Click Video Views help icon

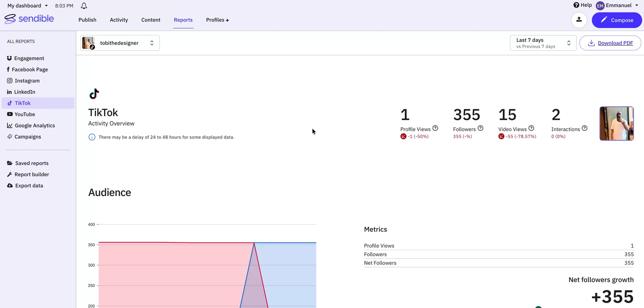[x=531, y=128]
